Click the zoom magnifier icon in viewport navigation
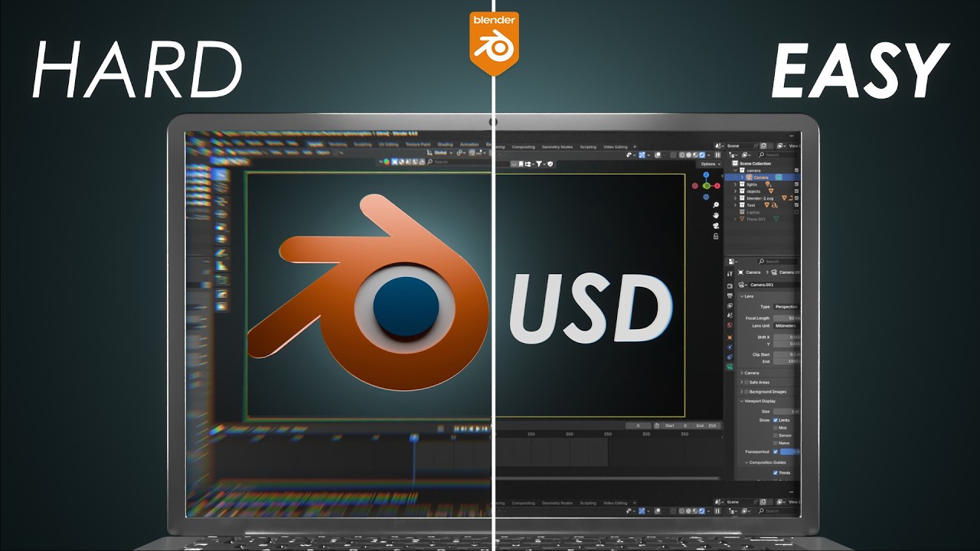The image size is (980, 551). (x=716, y=205)
